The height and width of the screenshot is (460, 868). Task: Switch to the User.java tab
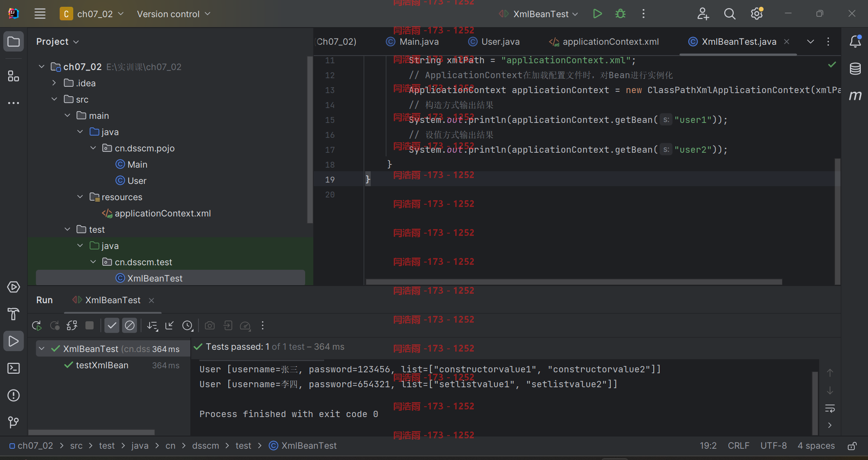(494, 42)
